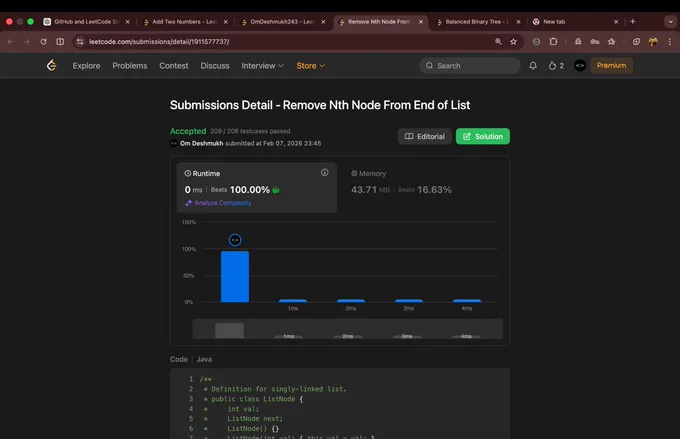This screenshot has width=680, height=439.
Task: Click Analyze Complexity link
Action: 219,203
